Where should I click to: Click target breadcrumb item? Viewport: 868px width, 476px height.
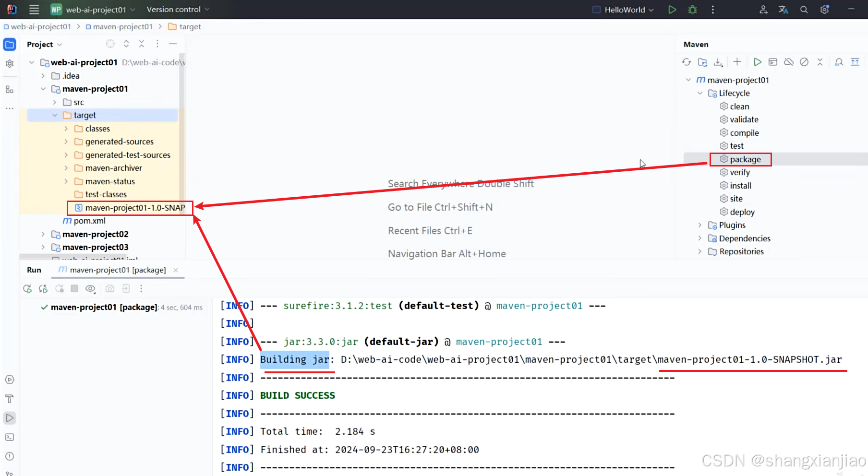[x=185, y=27]
